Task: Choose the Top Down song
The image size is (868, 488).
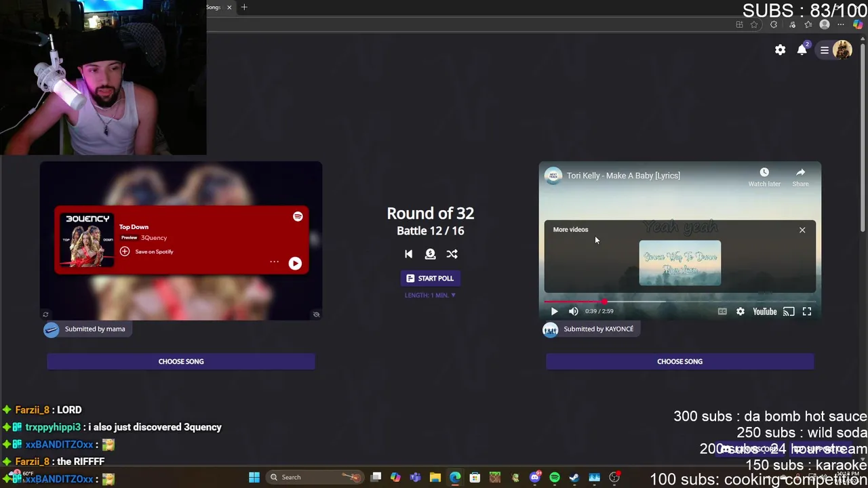Action: (181, 361)
